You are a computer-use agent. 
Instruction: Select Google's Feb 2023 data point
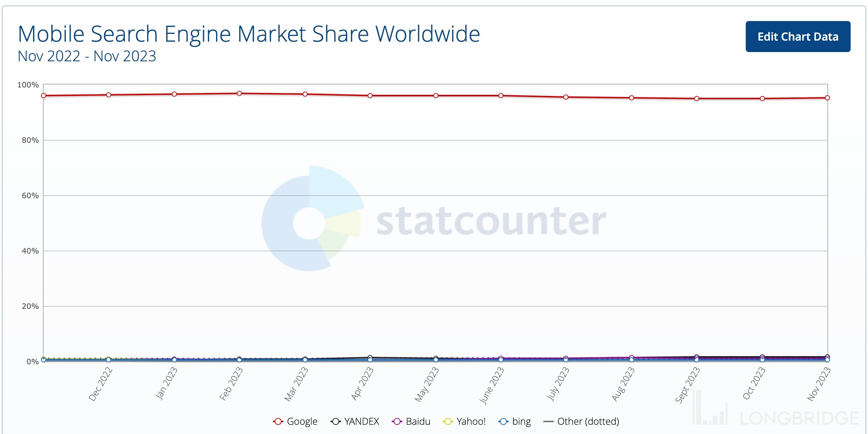click(239, 93)
